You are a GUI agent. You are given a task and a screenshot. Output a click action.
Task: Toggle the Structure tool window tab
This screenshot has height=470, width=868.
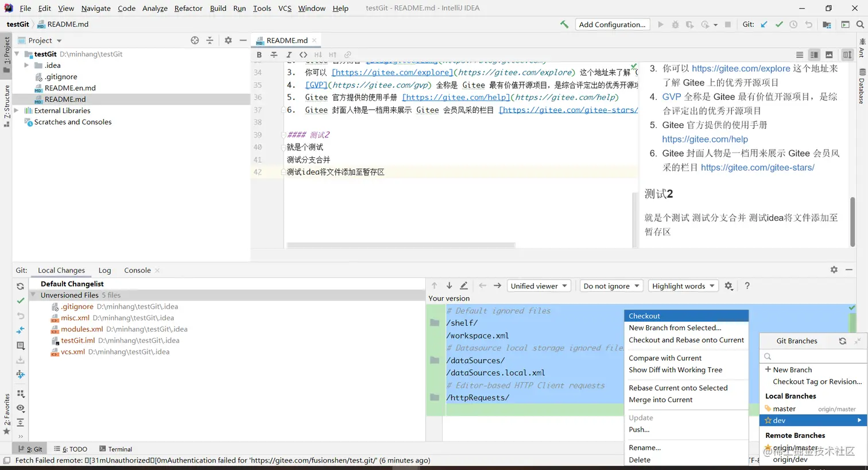[x=7, y=106]
